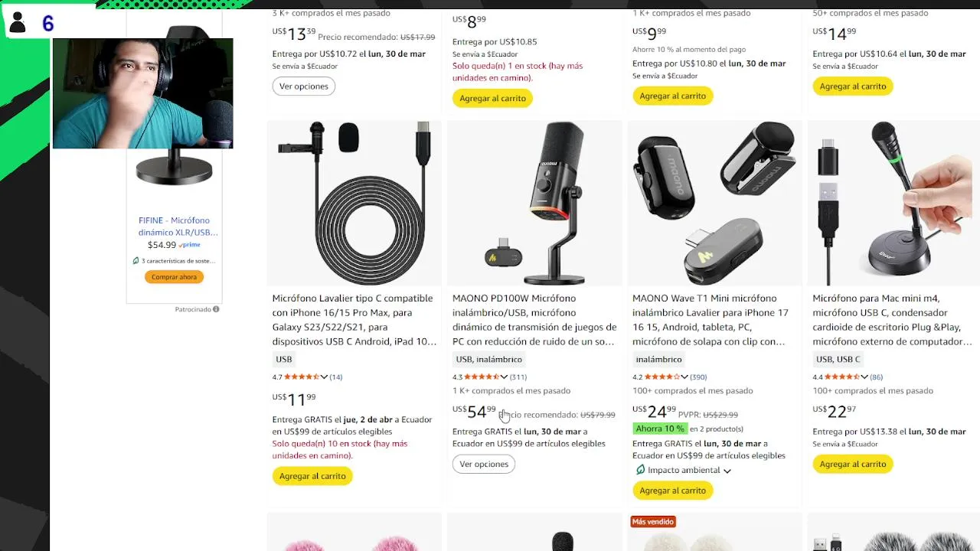Expand the Impacto ambiental section
The image size is (980, 551).
point(727,471)
